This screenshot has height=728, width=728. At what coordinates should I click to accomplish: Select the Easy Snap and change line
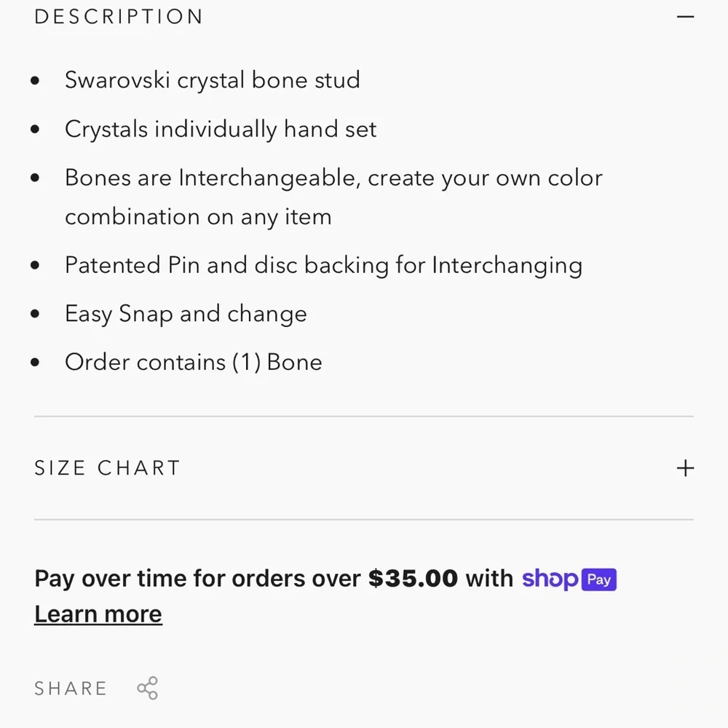[186, 314]
